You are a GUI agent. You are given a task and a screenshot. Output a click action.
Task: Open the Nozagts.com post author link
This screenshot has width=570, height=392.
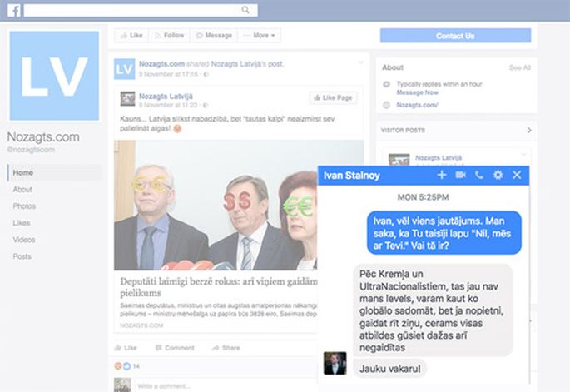[x=161, y=64]
